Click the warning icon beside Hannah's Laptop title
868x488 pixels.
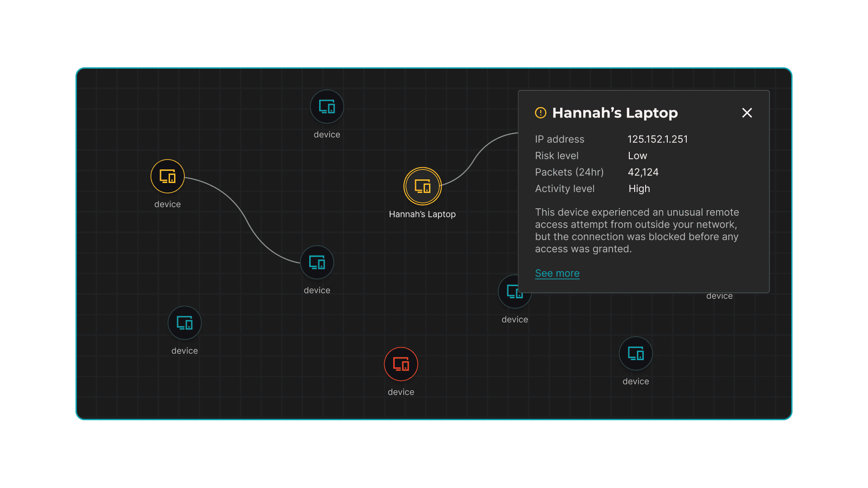(541, 113)
